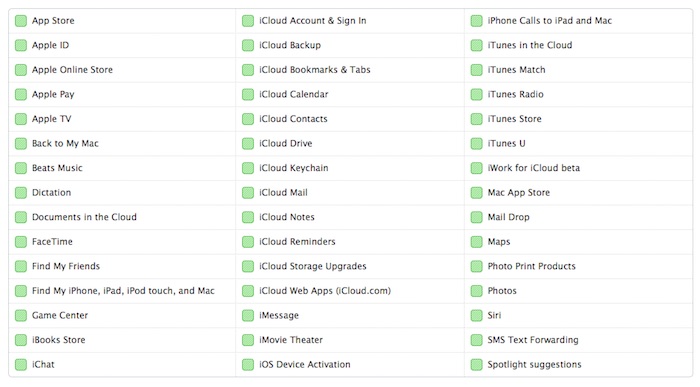This screenshot has width=700, height=387.
Task: Click the green status icon beside App Store
Action: click(x=21, y=21)
